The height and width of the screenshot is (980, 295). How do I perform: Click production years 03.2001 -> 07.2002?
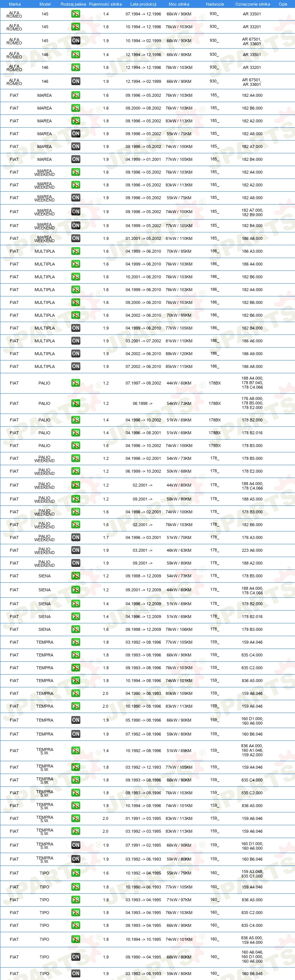tap(143, 341)
